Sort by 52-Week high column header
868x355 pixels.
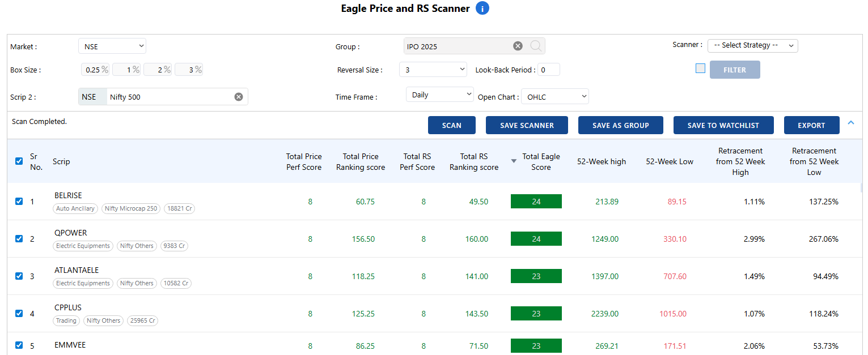(x=602, y=161)
